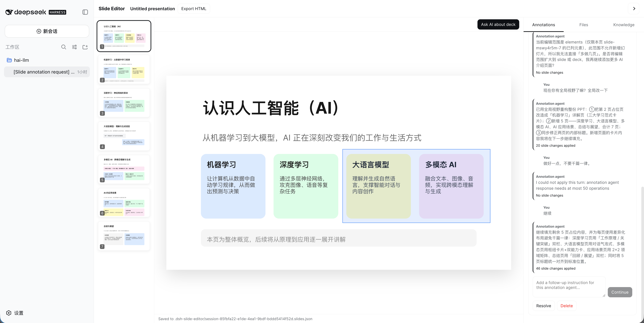Open 设置 settings gear
The height and width of the screenshot is (323, 644).
point(15,313)
